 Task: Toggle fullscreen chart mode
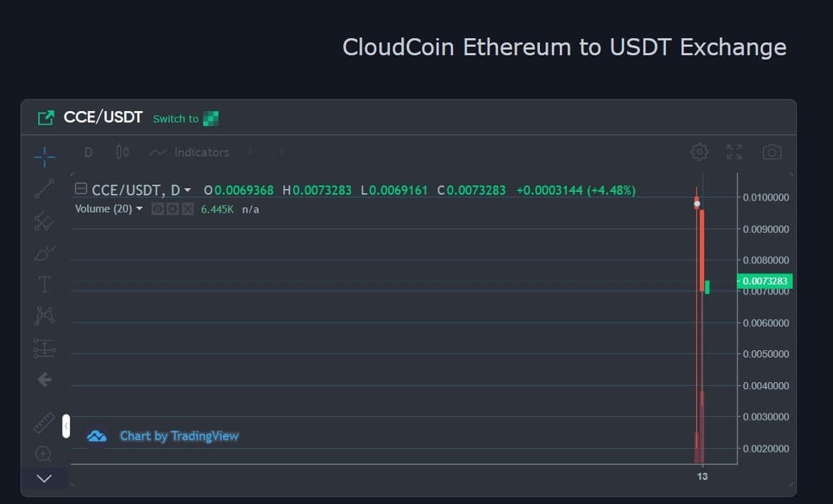coord(733,151)
